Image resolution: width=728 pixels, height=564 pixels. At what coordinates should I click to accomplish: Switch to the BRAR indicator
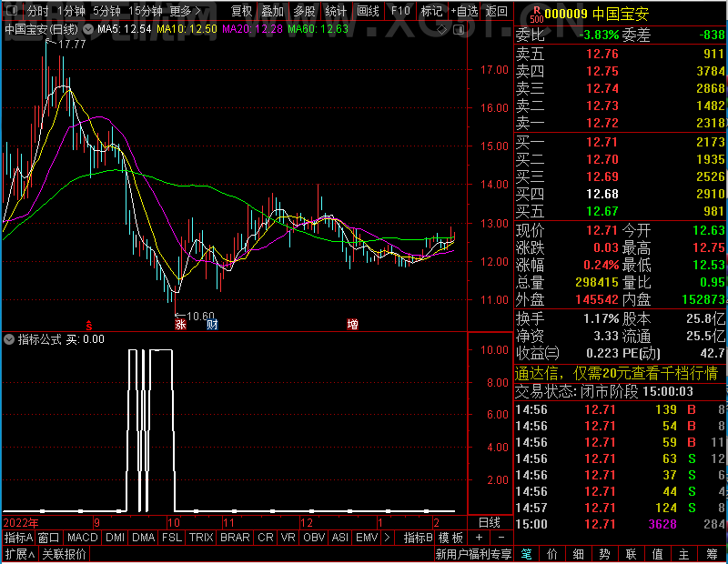tap(235, 538)
